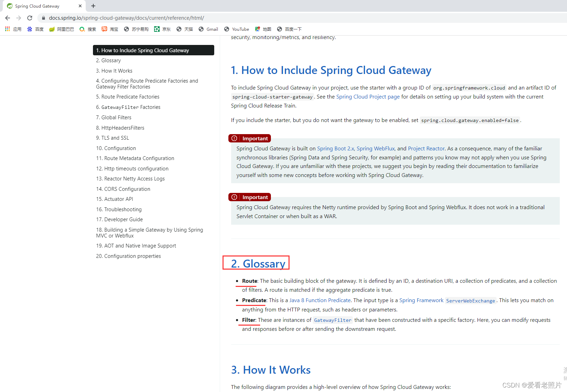The height and width of the screenshot is (392, 567).
Task: Click 'spring.cloud.gateway.enabled=false' code text
Action: pyautogui.click(x=470, y=120)
